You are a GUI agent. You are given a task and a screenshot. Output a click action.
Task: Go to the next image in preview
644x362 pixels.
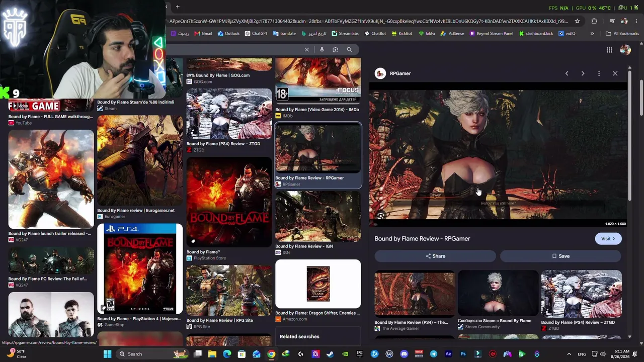[x=583, y=73]
